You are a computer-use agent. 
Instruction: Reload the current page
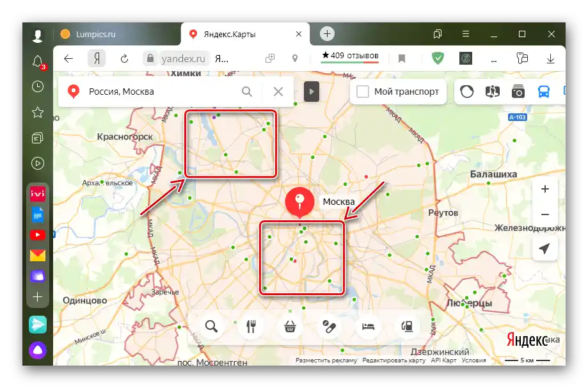[x=124, y=58]
